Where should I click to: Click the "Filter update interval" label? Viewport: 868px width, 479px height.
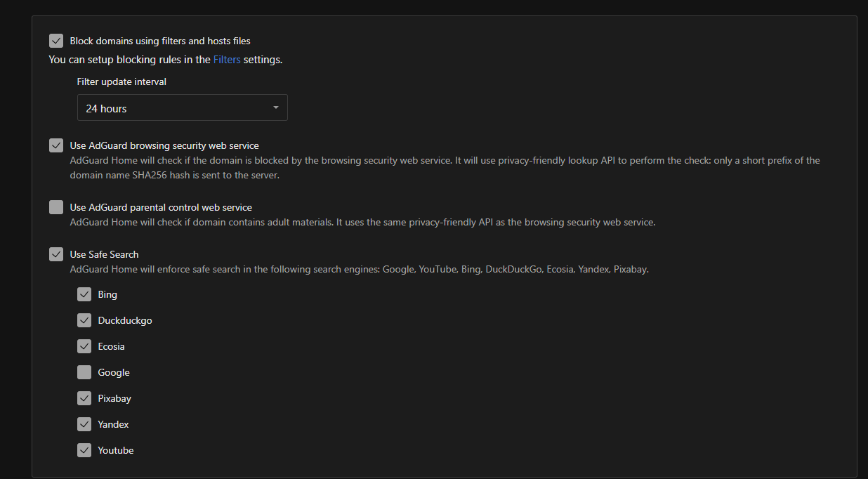[121, 81]
